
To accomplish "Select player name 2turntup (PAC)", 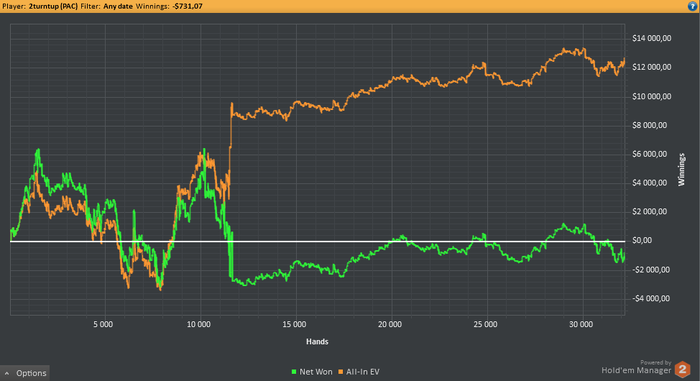I will [53, 6].
